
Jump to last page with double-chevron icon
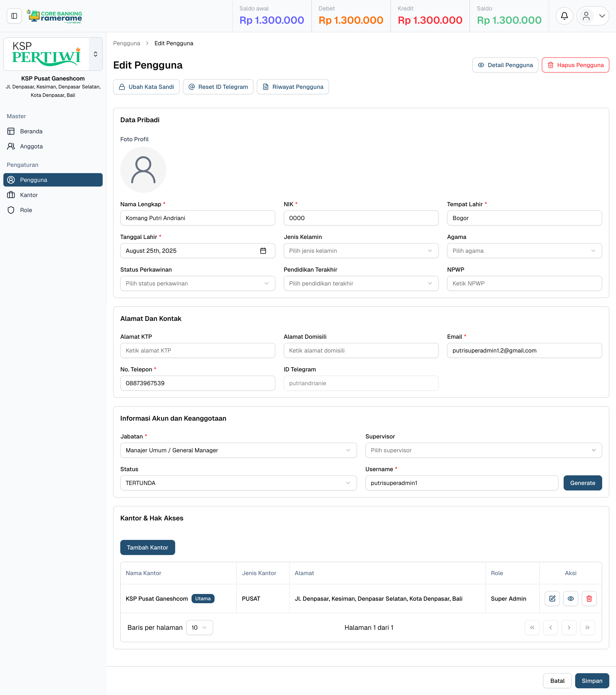tap(587, 627)
